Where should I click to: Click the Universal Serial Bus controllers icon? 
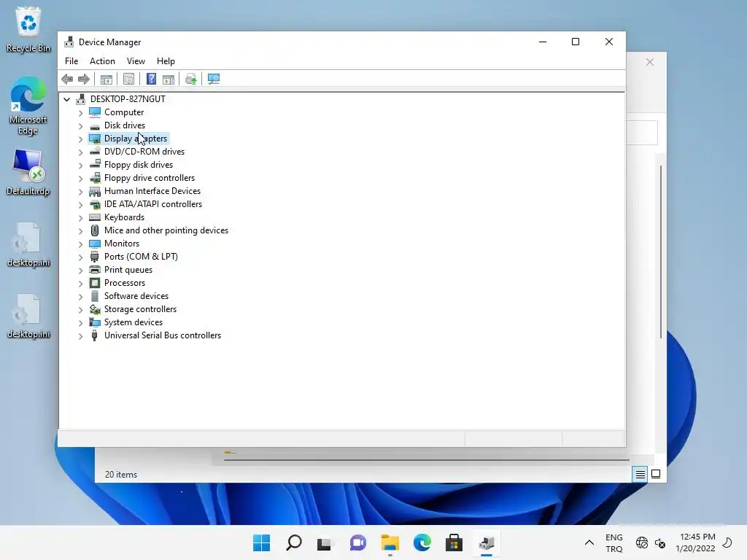(x=95, y=335)
